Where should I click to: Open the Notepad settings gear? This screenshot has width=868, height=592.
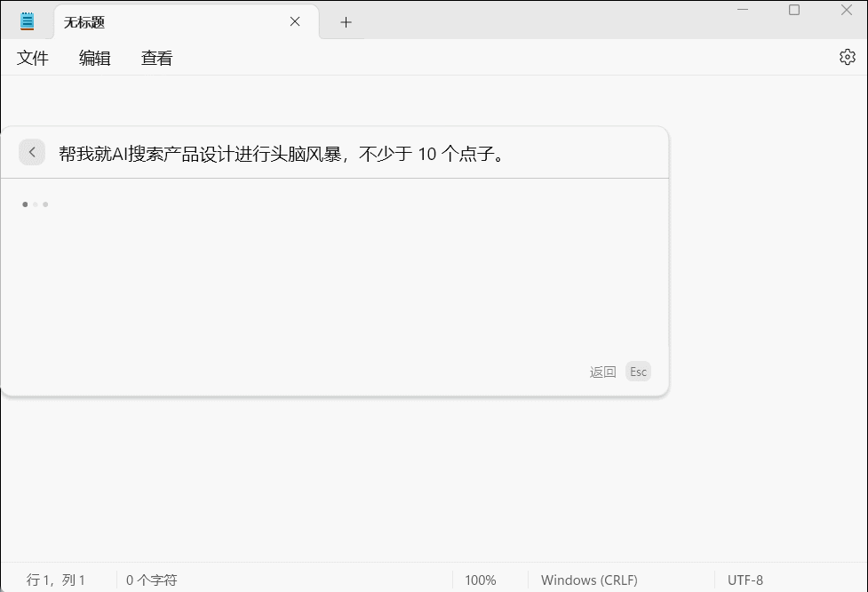pyautogui.click(x=847, y=58)
